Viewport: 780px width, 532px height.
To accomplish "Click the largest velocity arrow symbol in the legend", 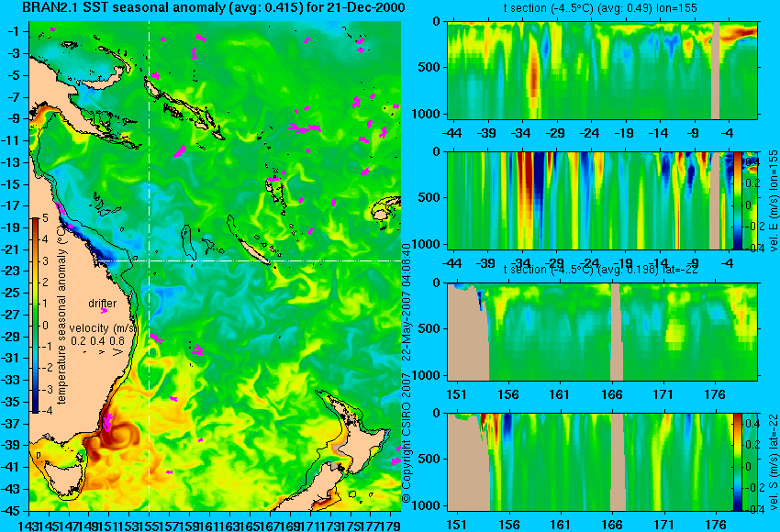I will point(118,352).
